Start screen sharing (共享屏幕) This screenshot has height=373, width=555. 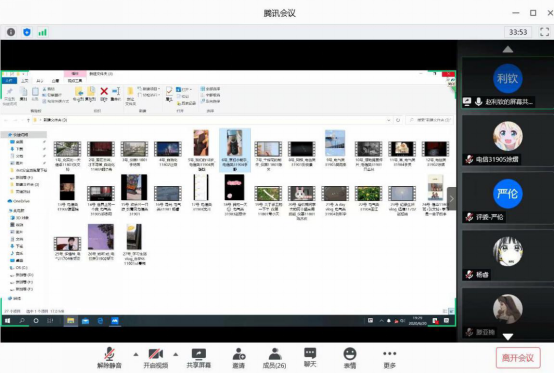pos(199,358)
